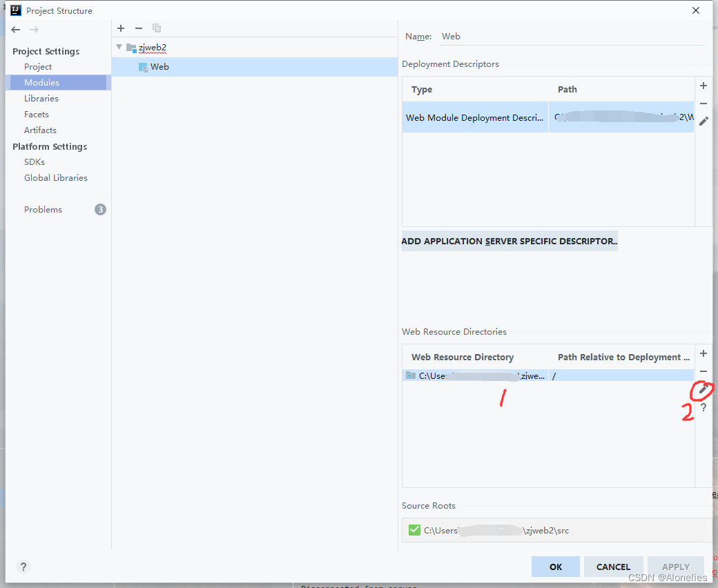Viewport: 718px width, 588px height.
Task: Click the forward navigation arrow
Action: point(34,30)
